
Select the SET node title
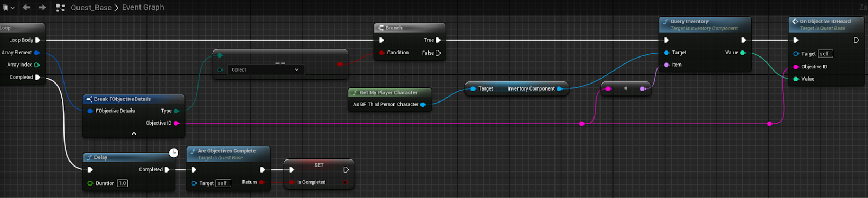click(x=319, y=165)
